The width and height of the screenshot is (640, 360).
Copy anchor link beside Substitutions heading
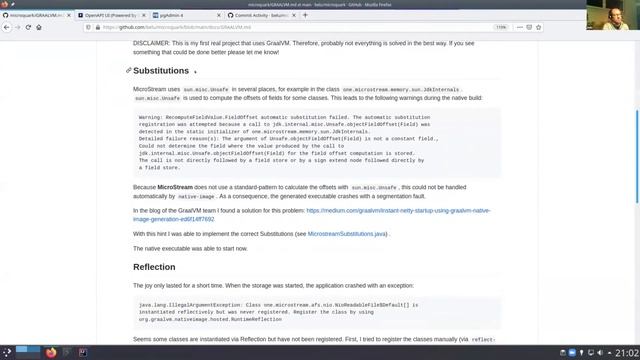pyautogui.click(x=129, y=71)
